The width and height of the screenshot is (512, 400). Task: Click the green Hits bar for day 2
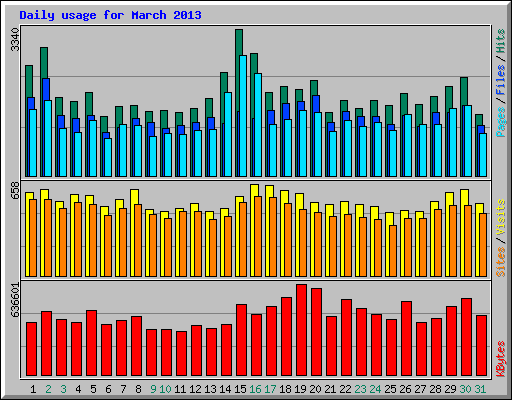(x=44, y=63)
